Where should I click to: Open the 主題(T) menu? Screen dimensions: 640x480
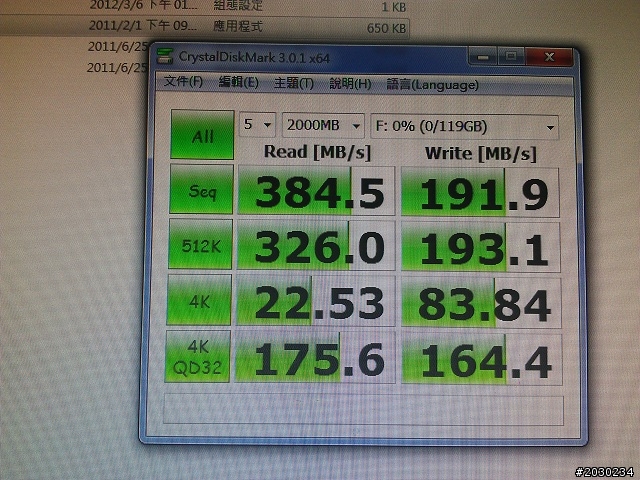tap(294, 83)
